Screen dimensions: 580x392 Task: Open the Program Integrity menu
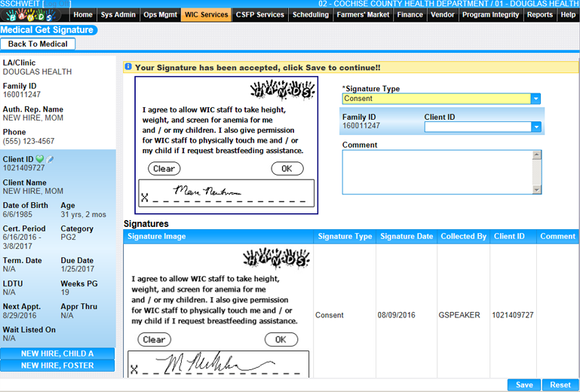490,14
